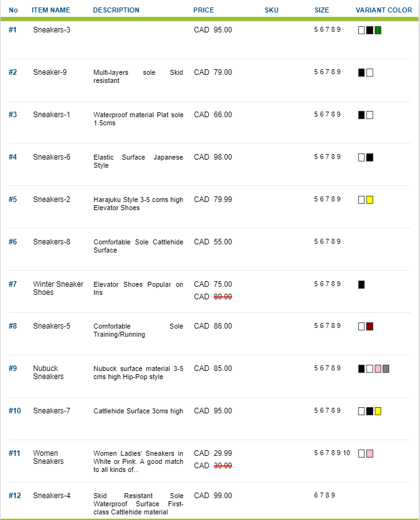The height and width of the screenshot is (520, 420).
Task: Select yellow swatch for Sneakers-7
Action: coord(378,412)
